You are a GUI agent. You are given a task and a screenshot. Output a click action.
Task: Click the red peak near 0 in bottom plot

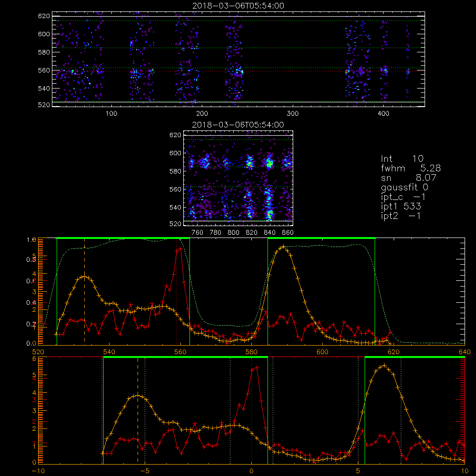click(257, 367)
